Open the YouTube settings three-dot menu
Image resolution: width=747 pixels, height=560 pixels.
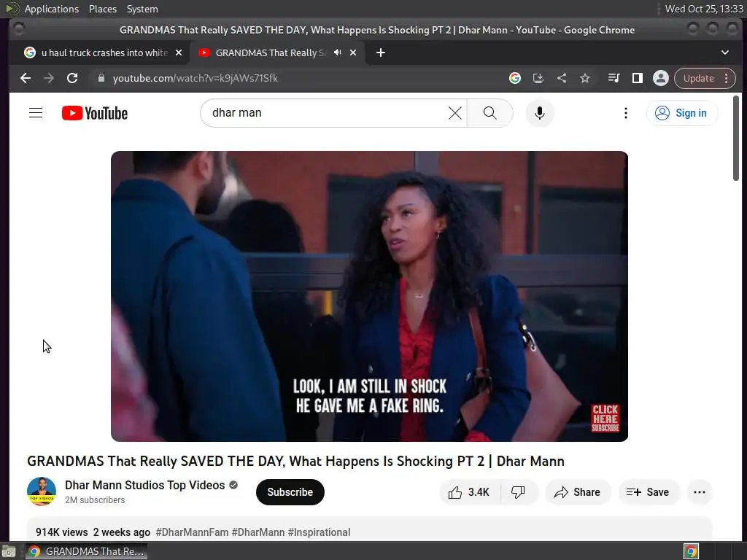[x=626, y=113]
